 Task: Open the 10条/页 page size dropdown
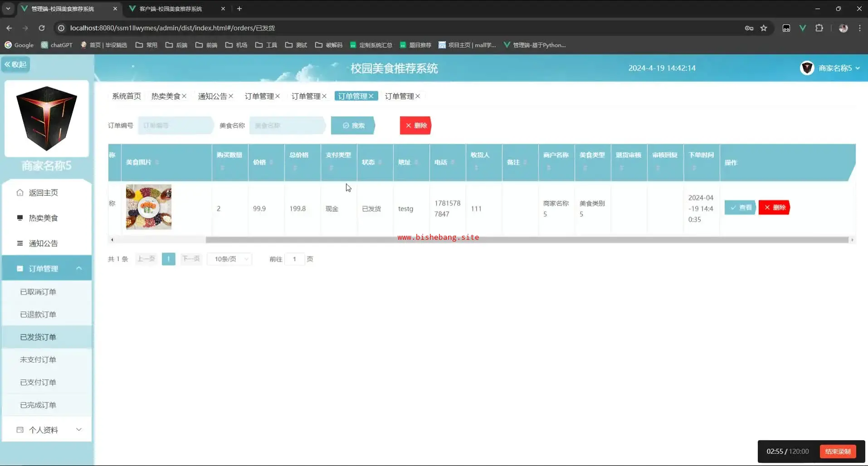pos(230,259)
